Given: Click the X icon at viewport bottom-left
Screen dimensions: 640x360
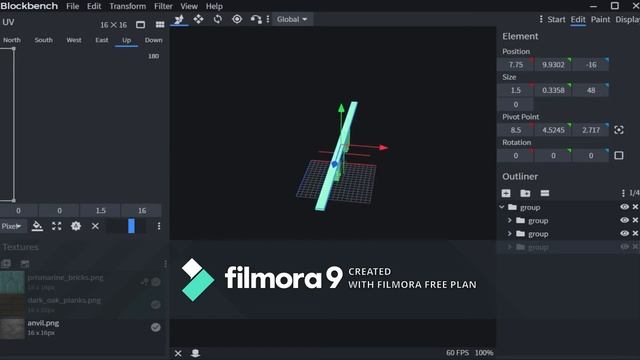Looking at the screenshot, I should pos(178,353).
